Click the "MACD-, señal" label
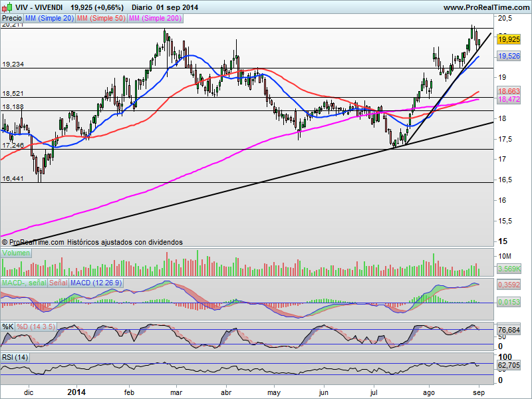Screen dimensions: 532x399 point(24,283)
